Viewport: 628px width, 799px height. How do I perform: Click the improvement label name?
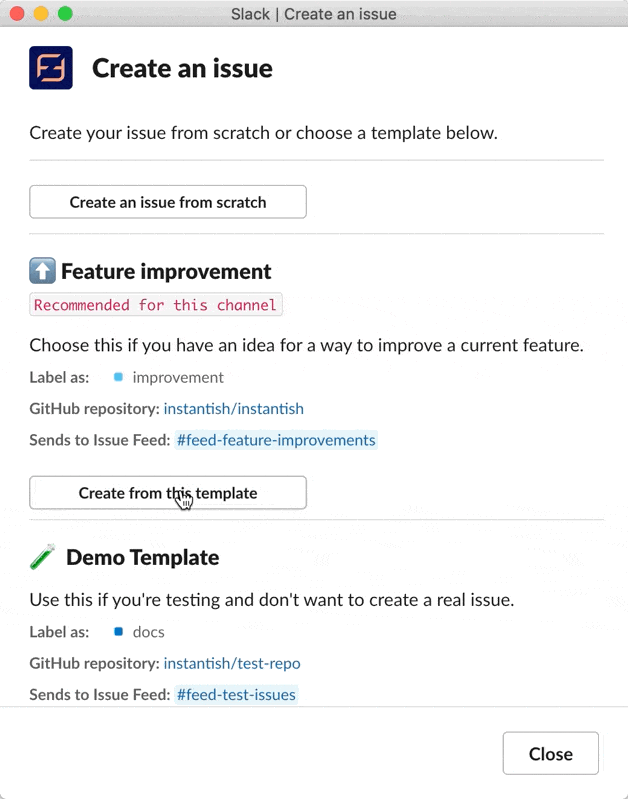[178, 377]
